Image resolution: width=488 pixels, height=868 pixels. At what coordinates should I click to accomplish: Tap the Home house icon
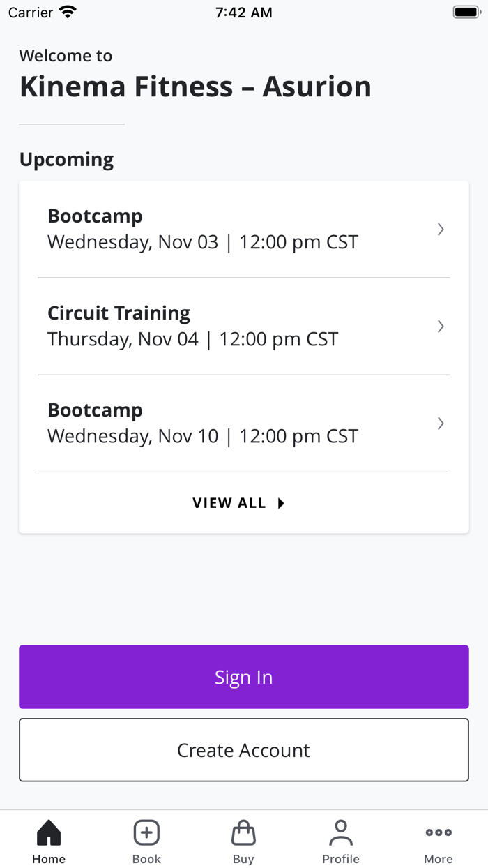[49, 832]
